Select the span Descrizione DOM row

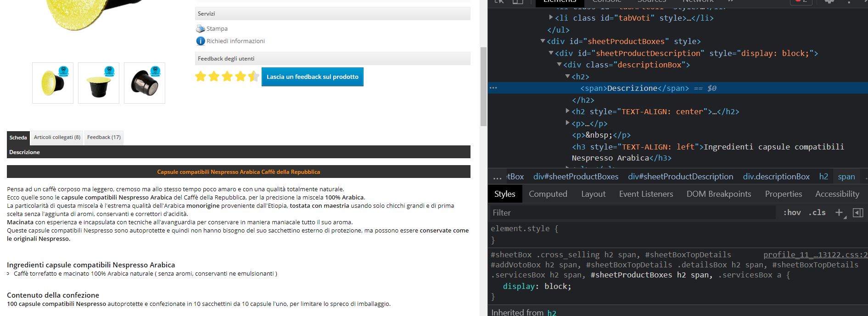[678, 88]
